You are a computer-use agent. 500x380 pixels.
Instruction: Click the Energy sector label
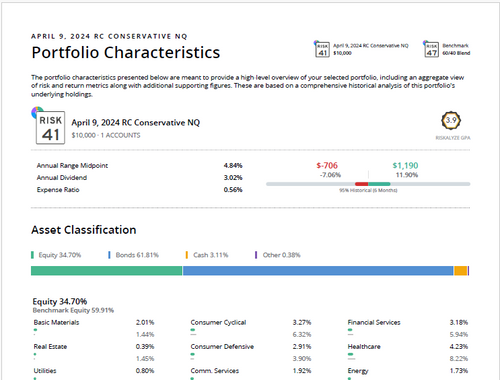point(358,371)
